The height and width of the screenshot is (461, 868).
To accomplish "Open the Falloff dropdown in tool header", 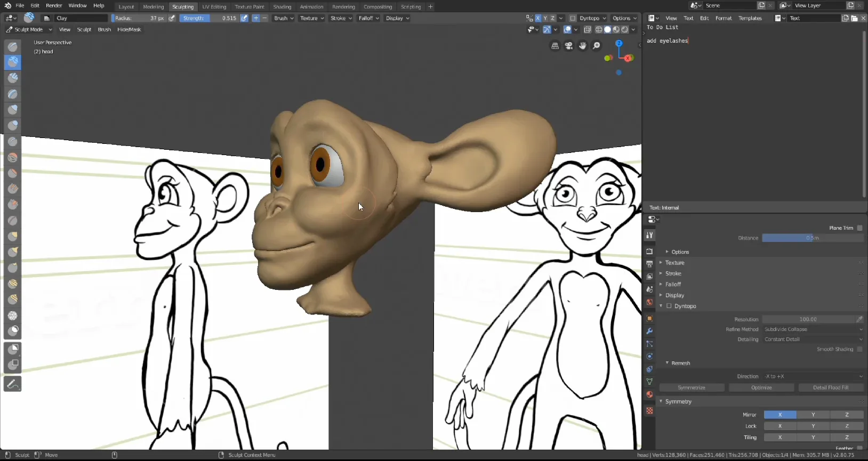I will (369, 18).
